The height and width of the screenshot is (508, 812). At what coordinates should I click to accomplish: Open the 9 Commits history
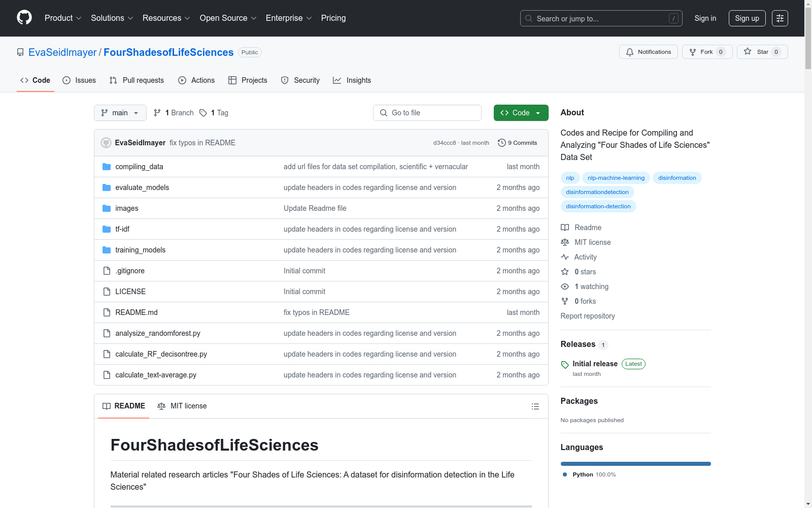click(x=518, y=143)
